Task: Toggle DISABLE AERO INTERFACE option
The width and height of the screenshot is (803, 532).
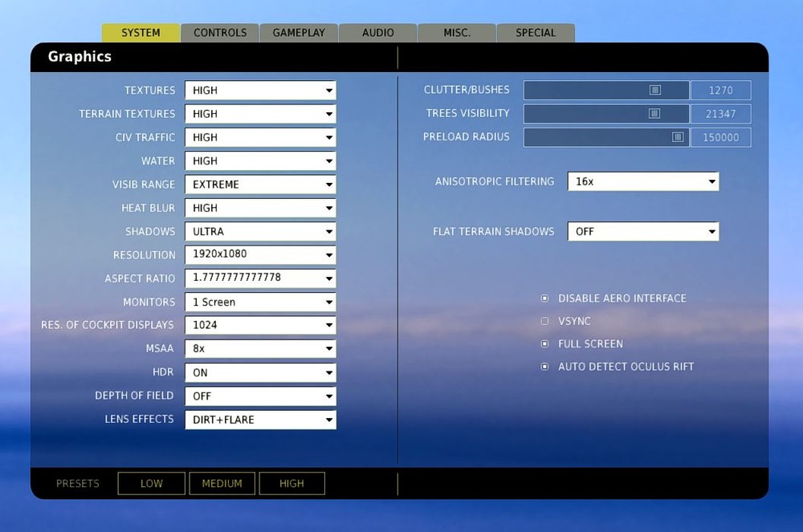Action: pos(544,298)
